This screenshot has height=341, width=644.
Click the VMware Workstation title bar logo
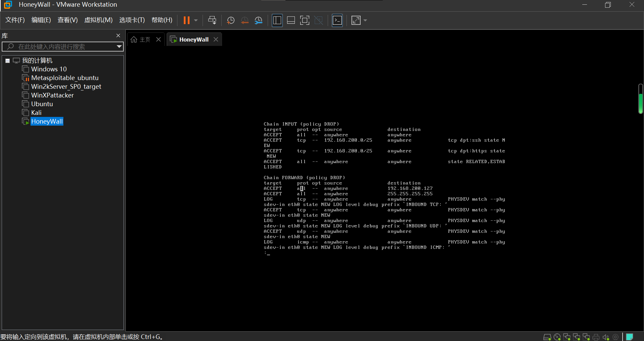pos(8,5)
